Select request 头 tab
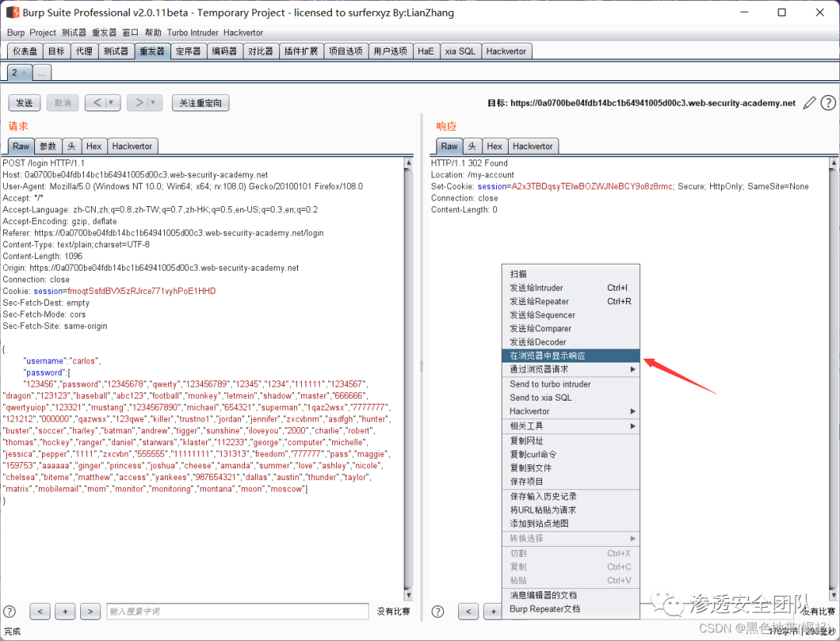840x641 pixels. click(72, 146)
